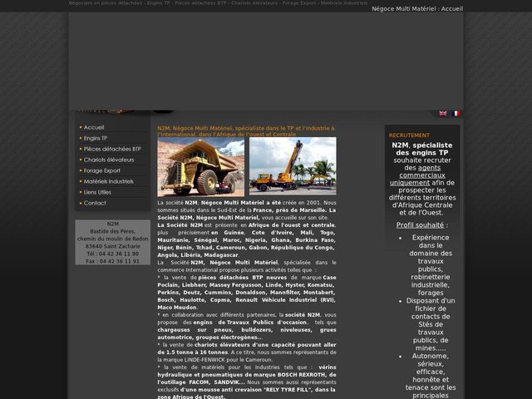The image size is (532, 399).
Task: Click the phone number line 'Tél : 04 42 36 11 90'
Action: (x=113, y=254)
